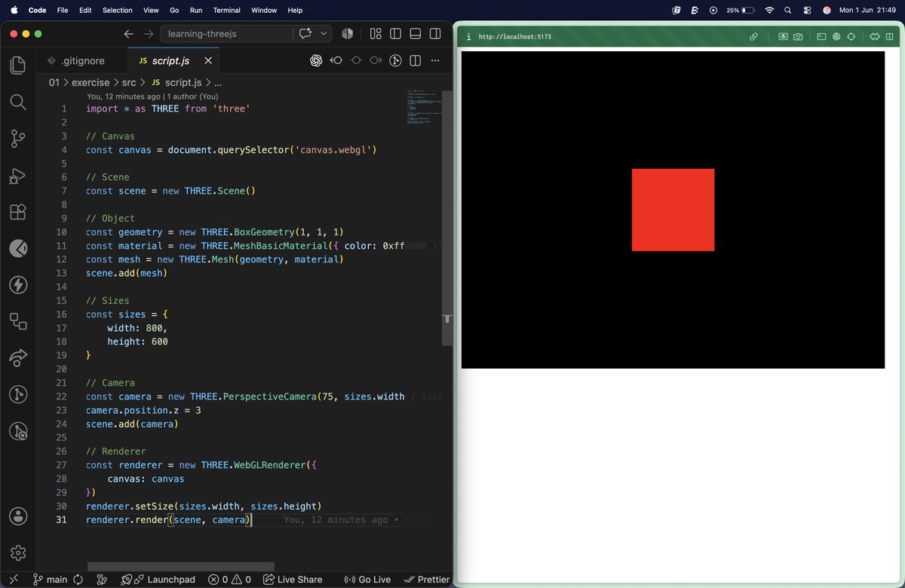Go forward with the right arrow in title bar

pyautogui.click(x=149, y=34)
